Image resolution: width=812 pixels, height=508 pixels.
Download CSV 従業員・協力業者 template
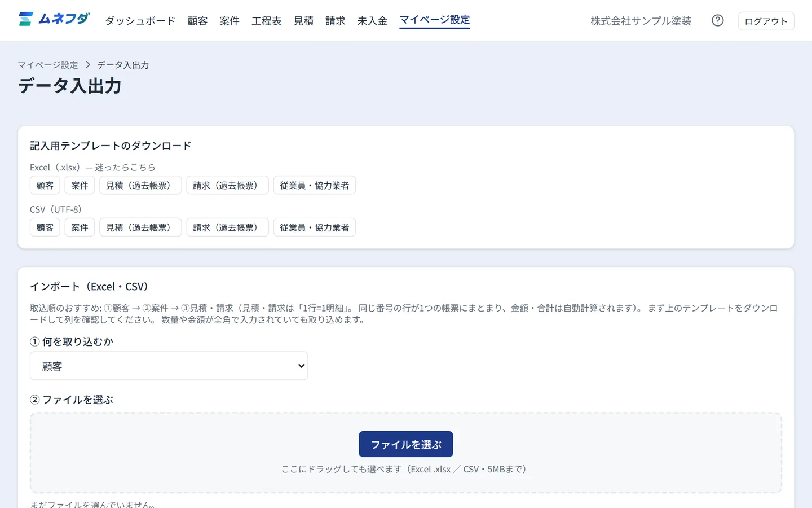pyautogui.click(x=315, y=227)
